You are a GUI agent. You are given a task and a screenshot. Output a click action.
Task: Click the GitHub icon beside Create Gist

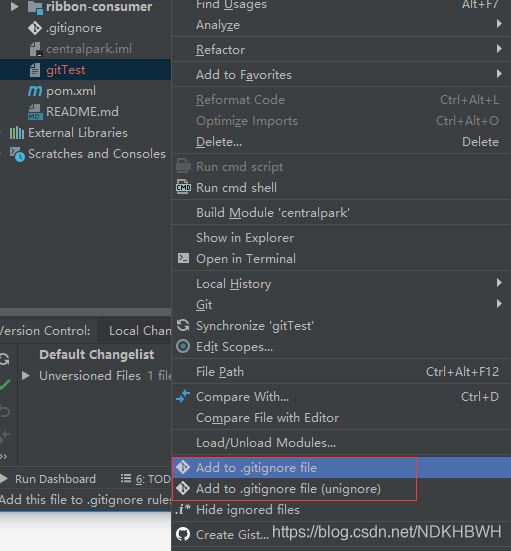click(183, 534)
